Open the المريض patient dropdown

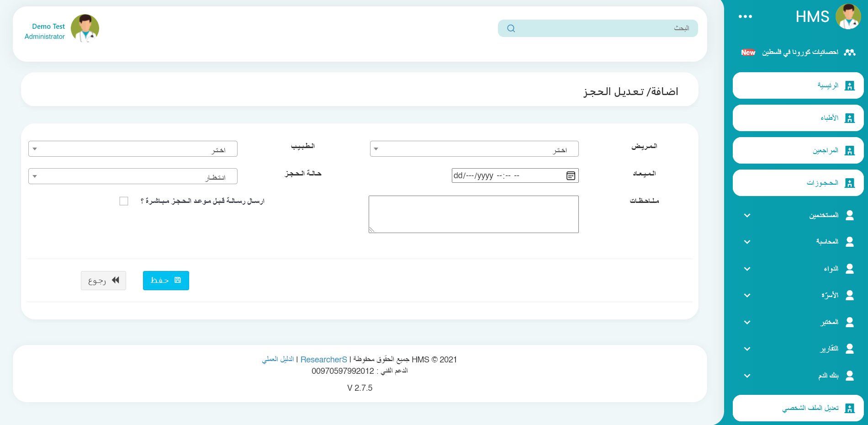[474, 149]
